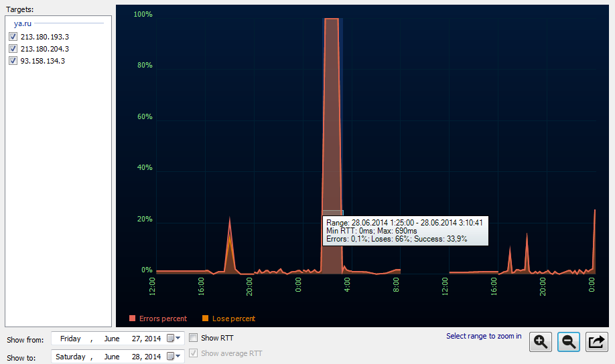Click Friday in the Show from field
The width and height of the screenshot is (615, 364).
70,339
